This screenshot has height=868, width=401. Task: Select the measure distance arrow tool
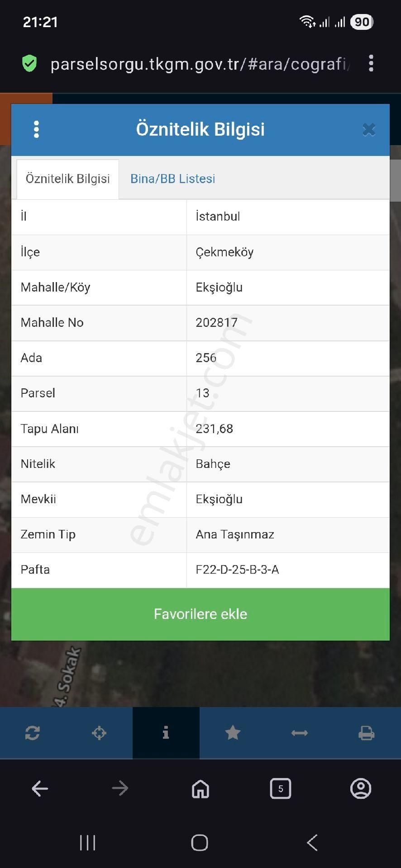tap(300, 733)
